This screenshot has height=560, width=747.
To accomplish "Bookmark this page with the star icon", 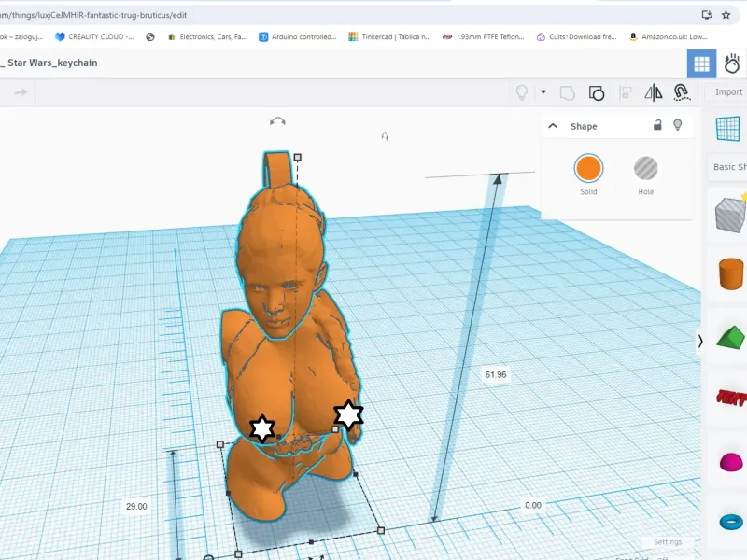I will point(726,15).
